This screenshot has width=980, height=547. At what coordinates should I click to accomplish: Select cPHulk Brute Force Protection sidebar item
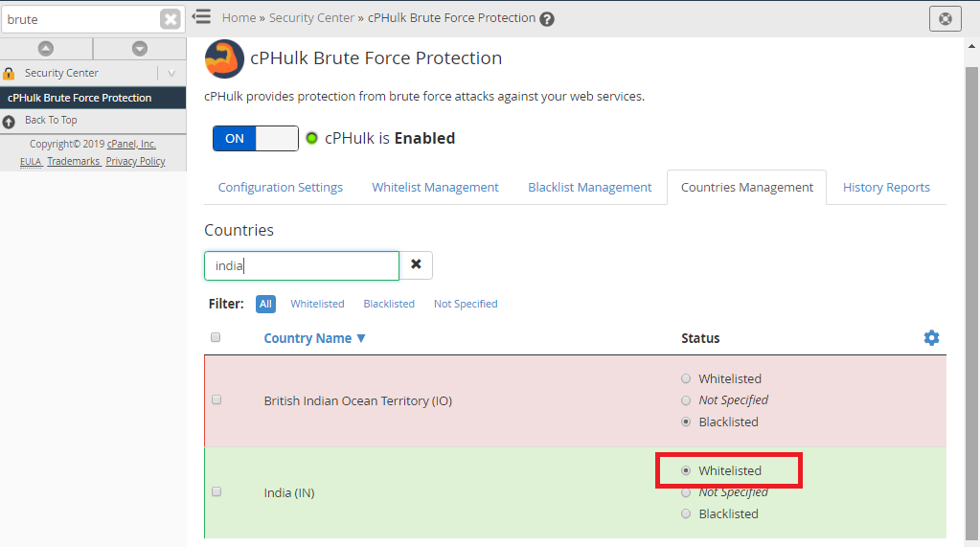[x=93, y=98]
